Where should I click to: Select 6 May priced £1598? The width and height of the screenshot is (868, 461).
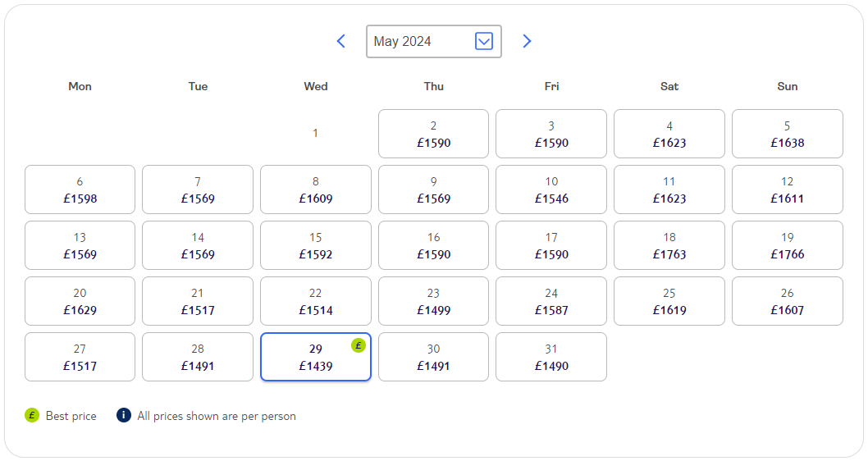coord(80,189)
